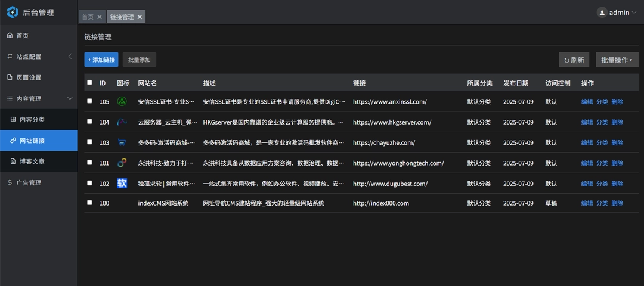Close the 首页 tab with its X icon

100,17
